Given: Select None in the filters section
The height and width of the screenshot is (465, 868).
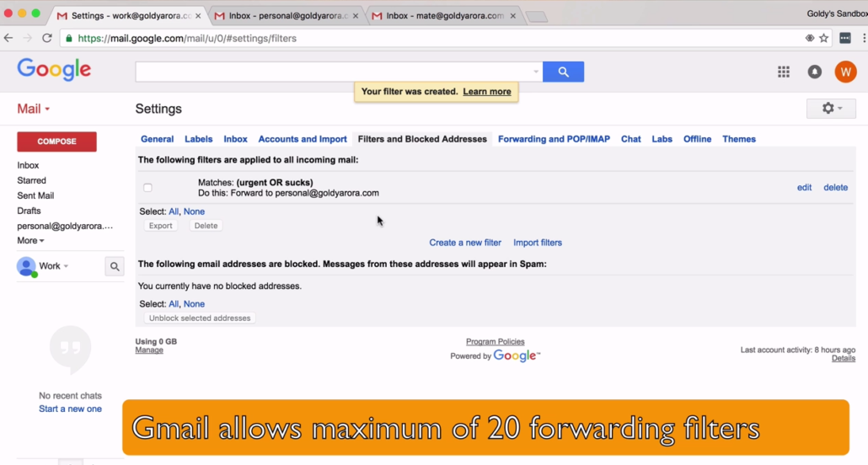Looking at the screenshot, I should (194, 211).
